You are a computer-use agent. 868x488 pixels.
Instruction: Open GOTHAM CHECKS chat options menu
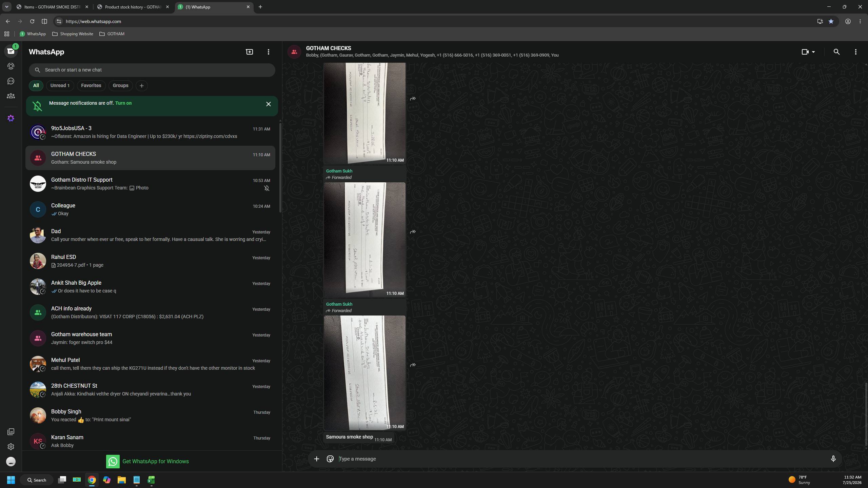(856, 52)
